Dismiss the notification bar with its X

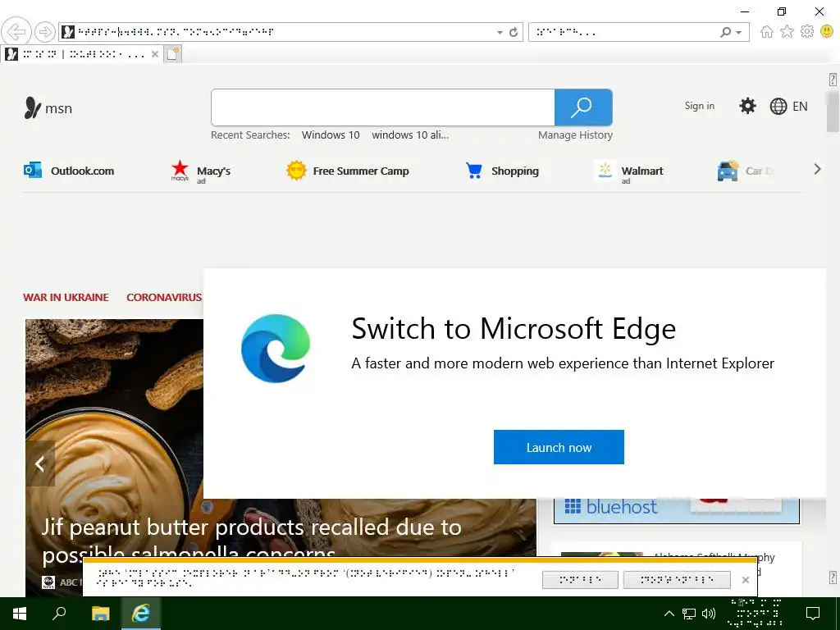(x=745, y=580)
